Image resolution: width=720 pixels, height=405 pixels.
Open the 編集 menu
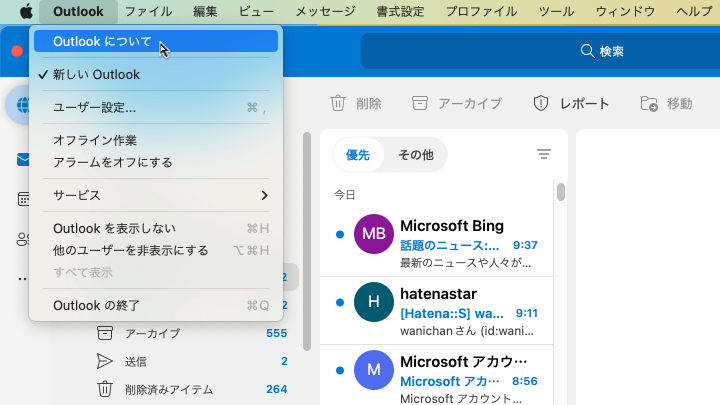205,11
